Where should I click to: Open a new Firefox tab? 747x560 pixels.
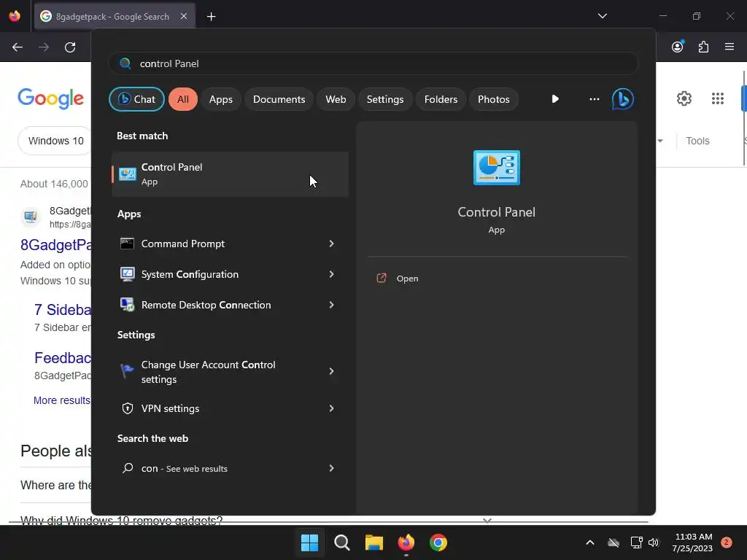(x=211, y=17)
